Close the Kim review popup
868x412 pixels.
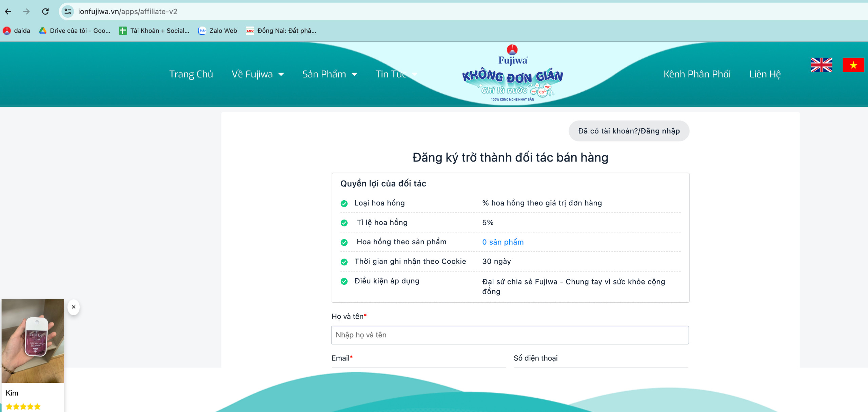click(x=74, y=307)
